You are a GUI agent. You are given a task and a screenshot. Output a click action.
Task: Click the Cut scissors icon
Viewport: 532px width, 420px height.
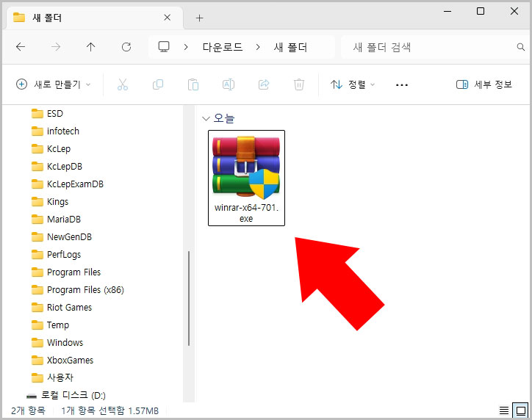(x=123, y=84)
